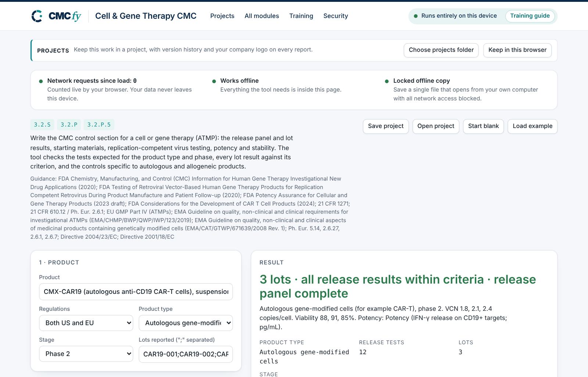Go to All modules in navigation
Viewport: 588px width, 377px height.
tap(262, 16)
